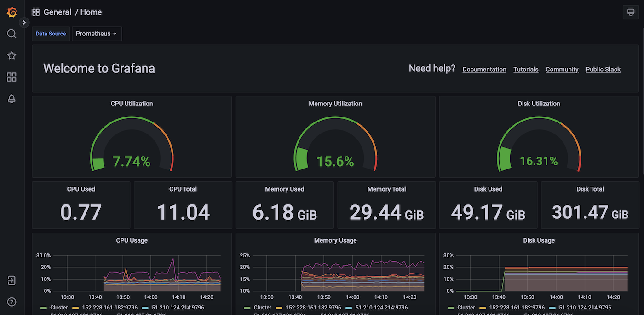The width and height of the screenshot is (644, 315).
Task: Open Alerting via the bell icon
Action: [x=11, y=99]
